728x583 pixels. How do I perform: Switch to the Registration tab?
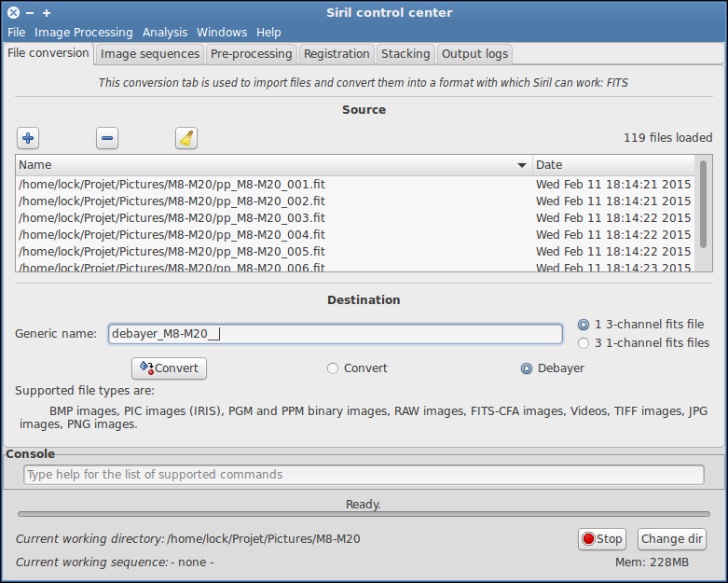coord(337,54)
